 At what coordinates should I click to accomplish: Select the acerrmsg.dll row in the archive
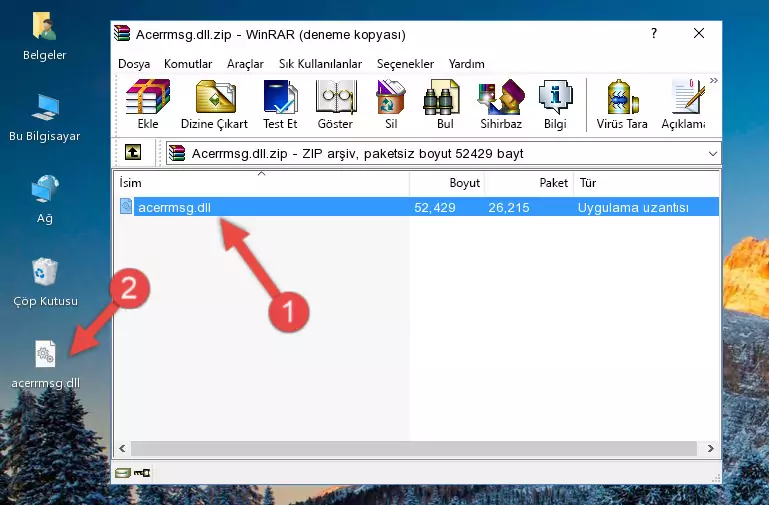[419, 206]
